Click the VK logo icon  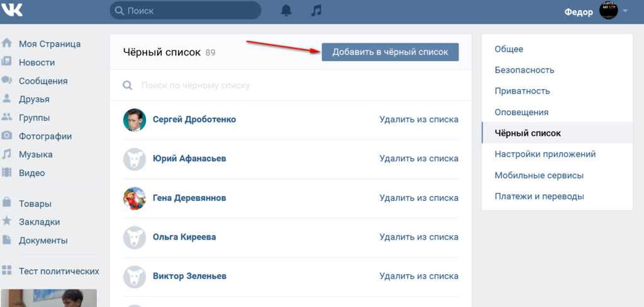click(11, 9)
